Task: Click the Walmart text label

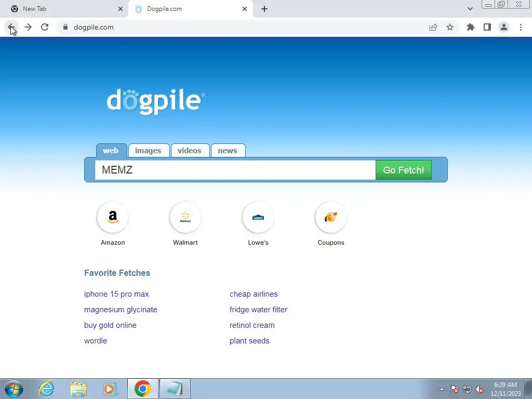Action: [185, 243]
